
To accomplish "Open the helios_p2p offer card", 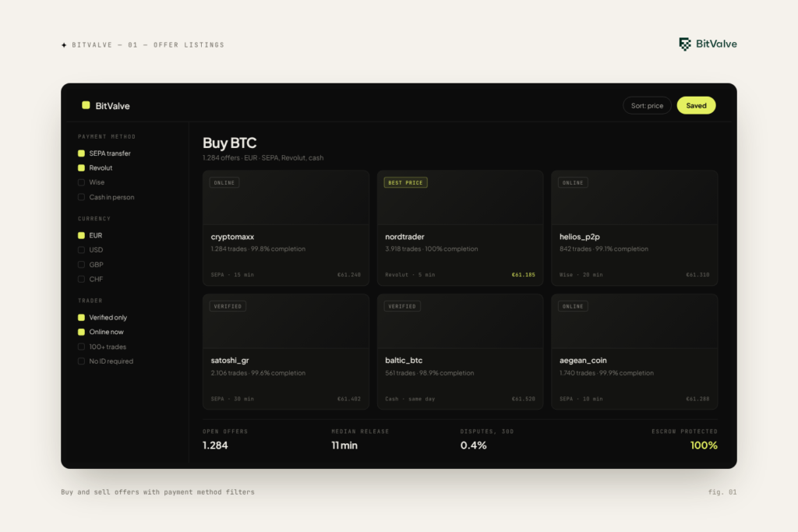I will (634, 228).
